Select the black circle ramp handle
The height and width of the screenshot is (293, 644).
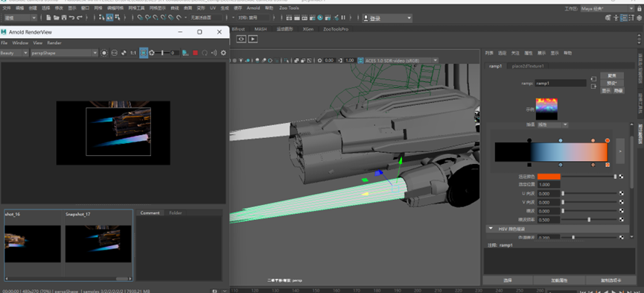click(529, 141)
